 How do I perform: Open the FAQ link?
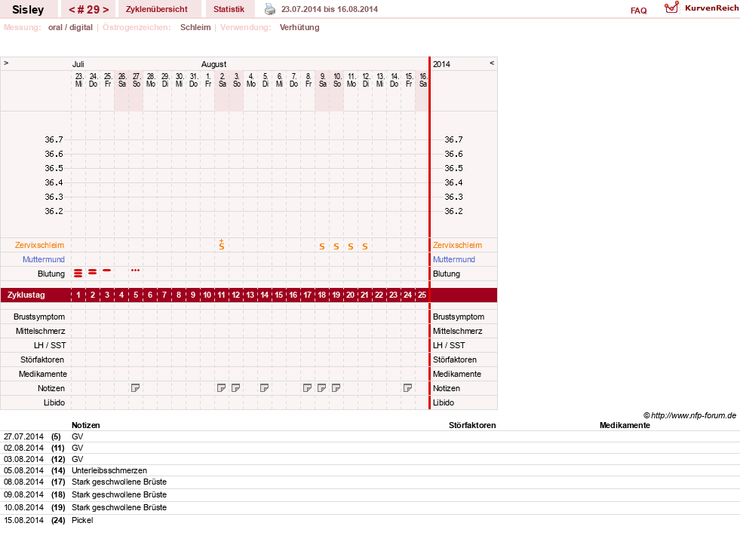coord(638,11)
